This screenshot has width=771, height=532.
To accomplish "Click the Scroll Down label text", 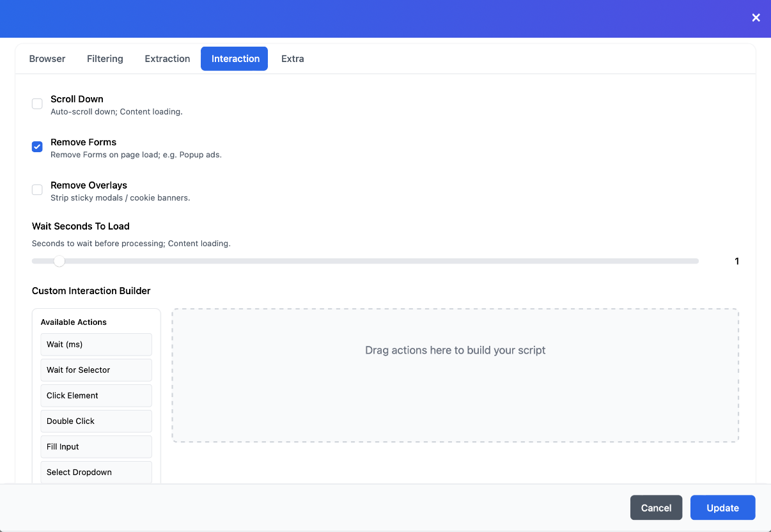I will click(77, 99).
